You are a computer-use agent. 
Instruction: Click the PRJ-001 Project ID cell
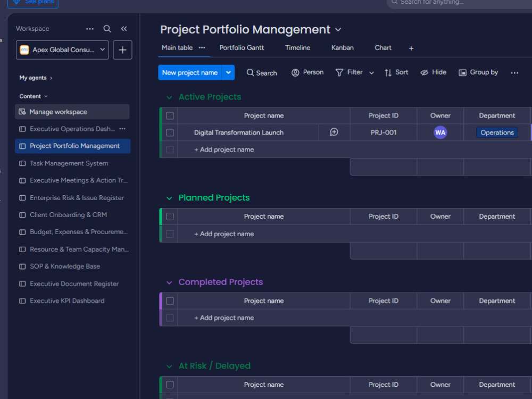point(384,132)
